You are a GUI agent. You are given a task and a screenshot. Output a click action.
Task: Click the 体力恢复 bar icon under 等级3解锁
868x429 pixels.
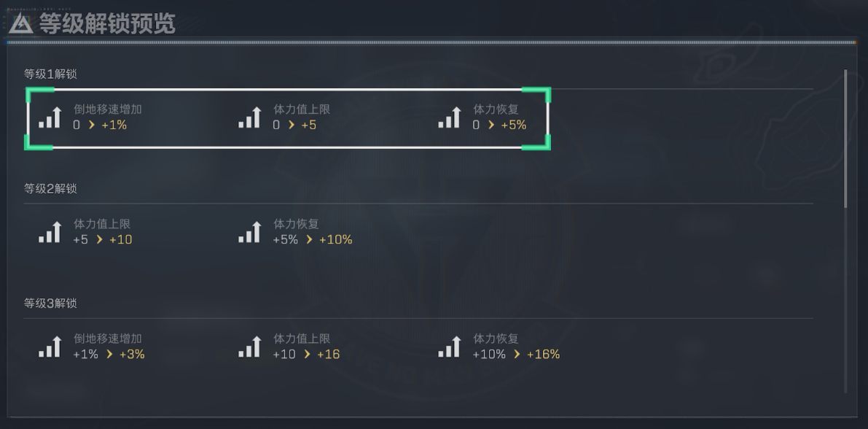(x=449, y=347)
